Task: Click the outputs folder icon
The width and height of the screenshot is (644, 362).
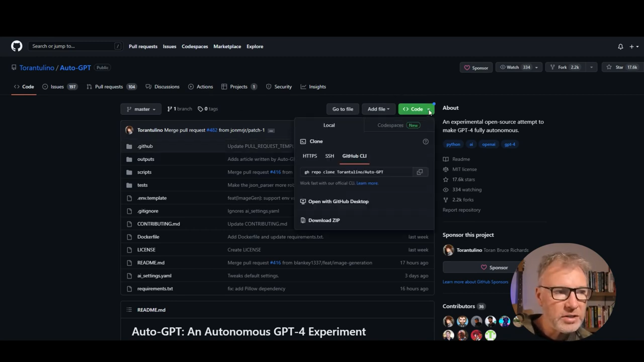Action: pos(129,159)
